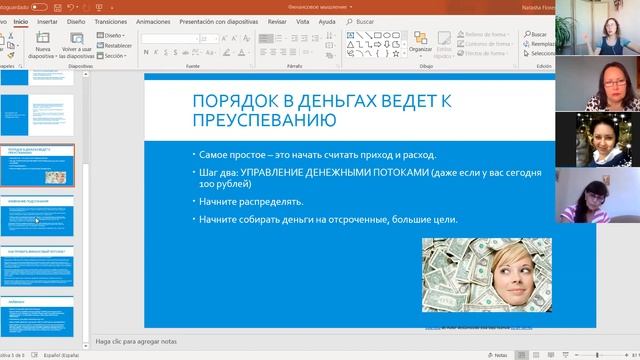This screenshot has width=640, height=360.
Task: Align text to the left
Action: pyautogui.click(x=263, y=52)
